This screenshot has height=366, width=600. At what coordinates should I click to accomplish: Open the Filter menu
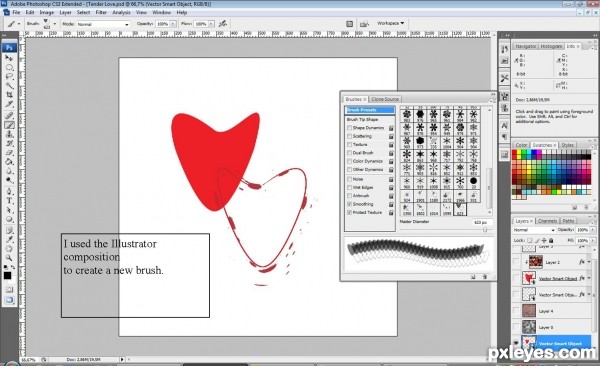(x=101, y=12)
